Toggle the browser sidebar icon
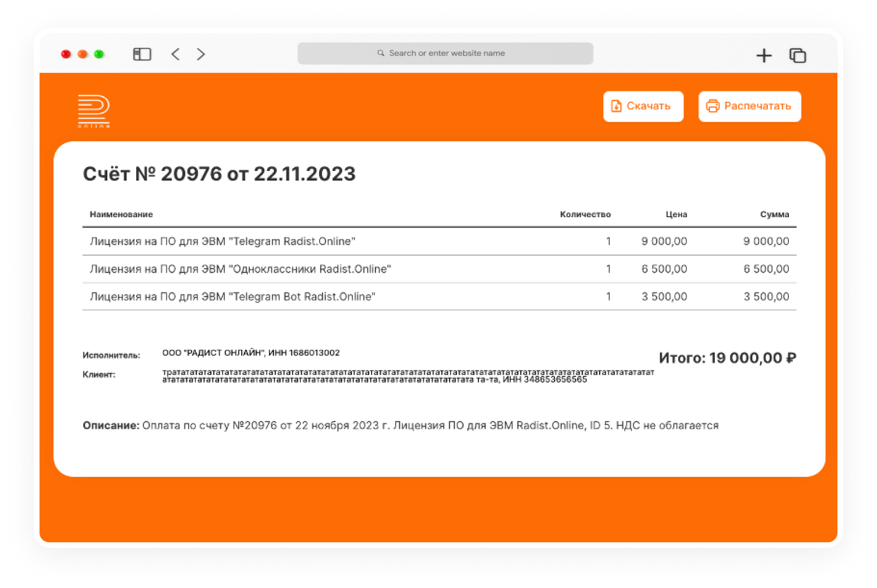 142,54
